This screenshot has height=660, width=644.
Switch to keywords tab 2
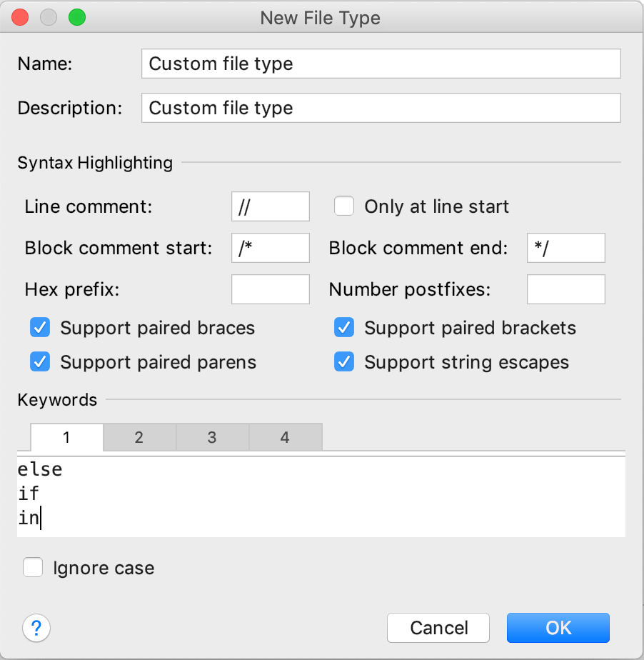(x=139, y=437)
